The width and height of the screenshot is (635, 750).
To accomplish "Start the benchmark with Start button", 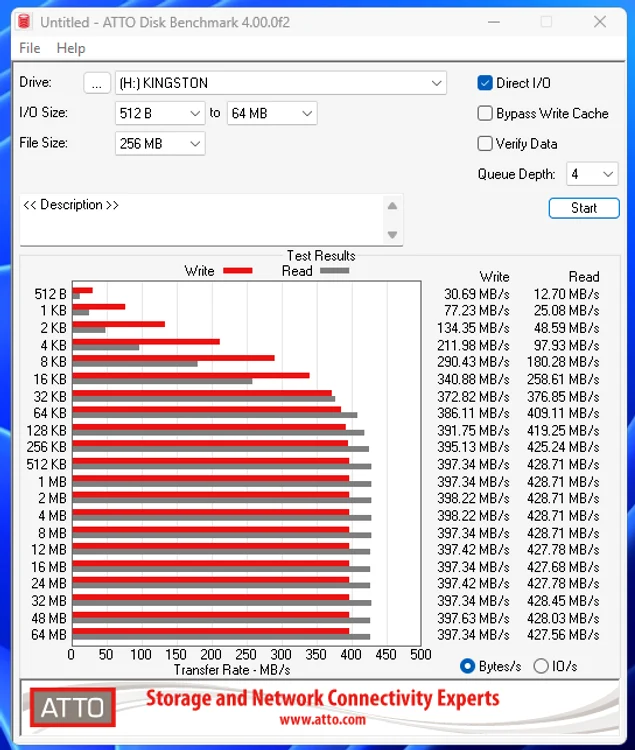I will (584, 208).
